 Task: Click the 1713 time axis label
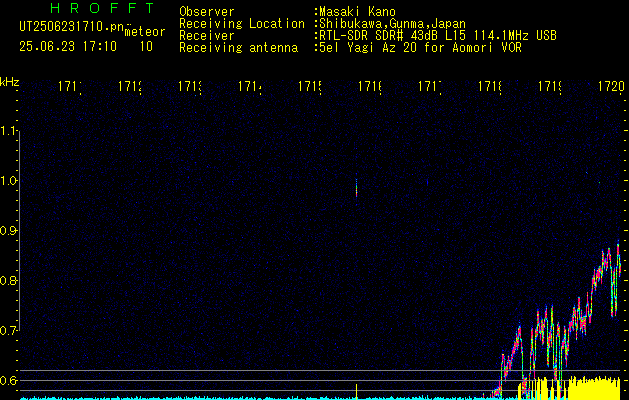click(x=190, y=86)
